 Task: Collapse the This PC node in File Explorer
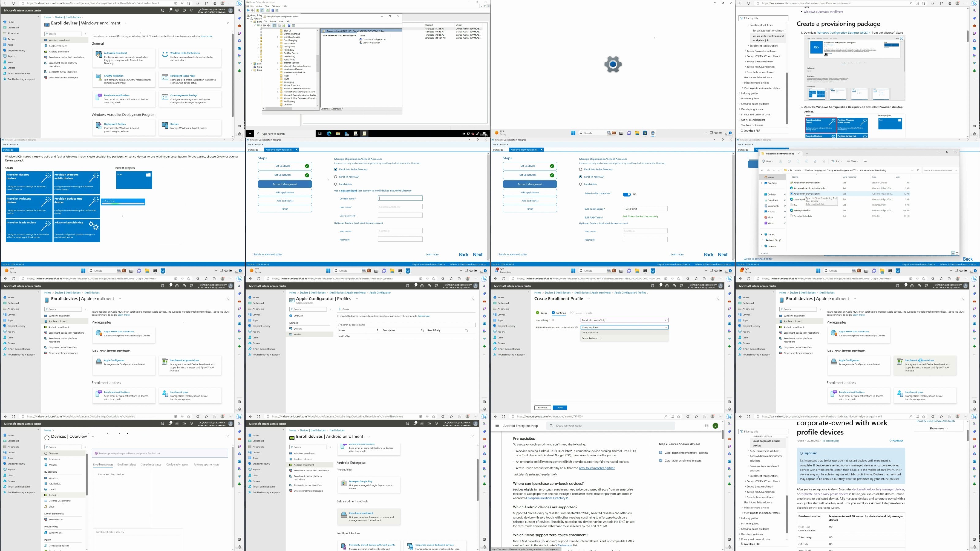click(761, 234)
